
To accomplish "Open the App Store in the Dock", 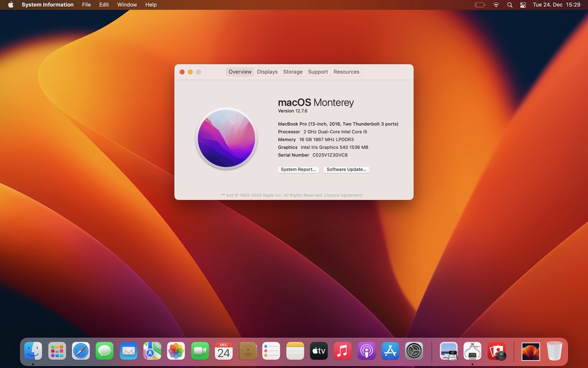I will pyautogui.click(x=390, y=351).
